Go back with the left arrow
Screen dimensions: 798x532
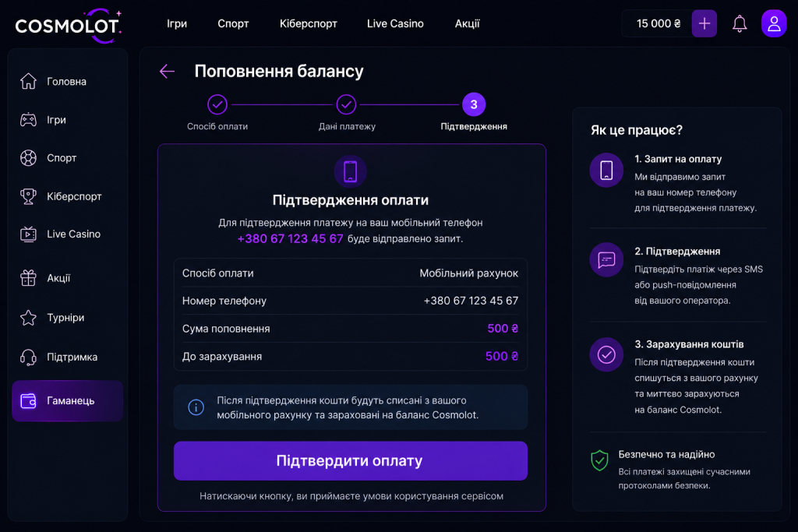[167, 71]
